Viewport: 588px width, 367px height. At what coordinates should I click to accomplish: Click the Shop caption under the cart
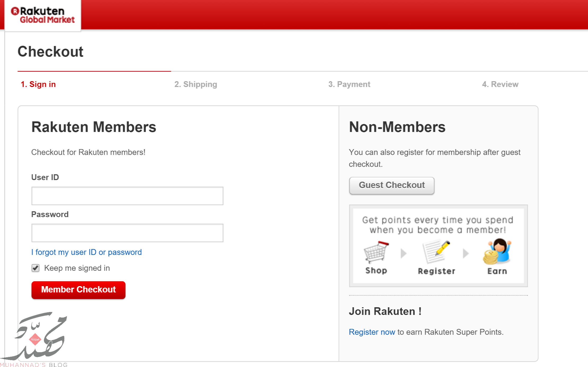point(376,270)
